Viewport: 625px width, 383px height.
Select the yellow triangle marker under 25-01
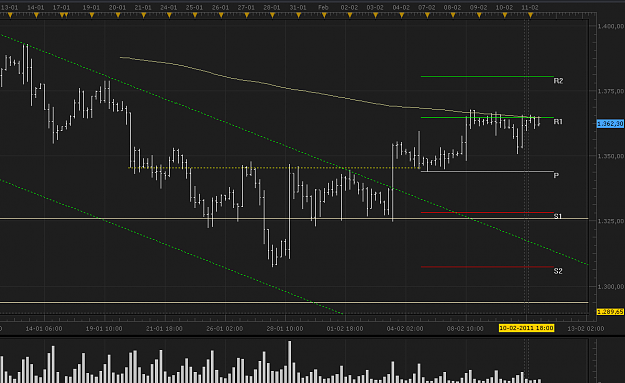195,15
